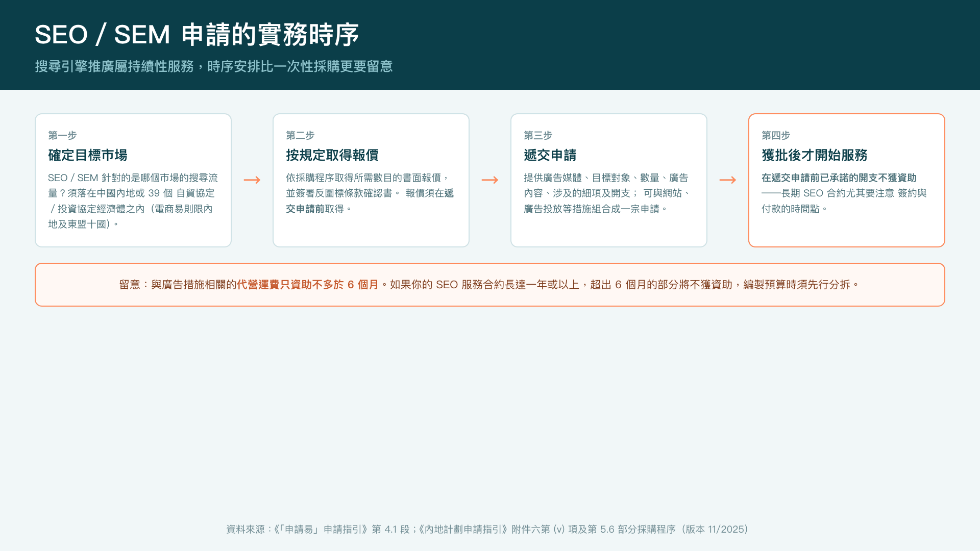Select the heading "確定目標市場"

pyautogui.click(x=88, y=155)
